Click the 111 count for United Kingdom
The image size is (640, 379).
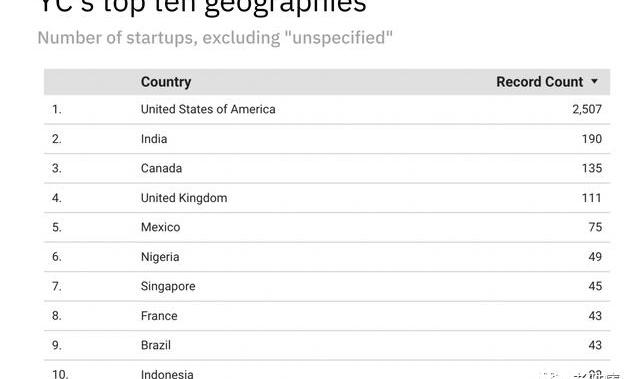592,198
